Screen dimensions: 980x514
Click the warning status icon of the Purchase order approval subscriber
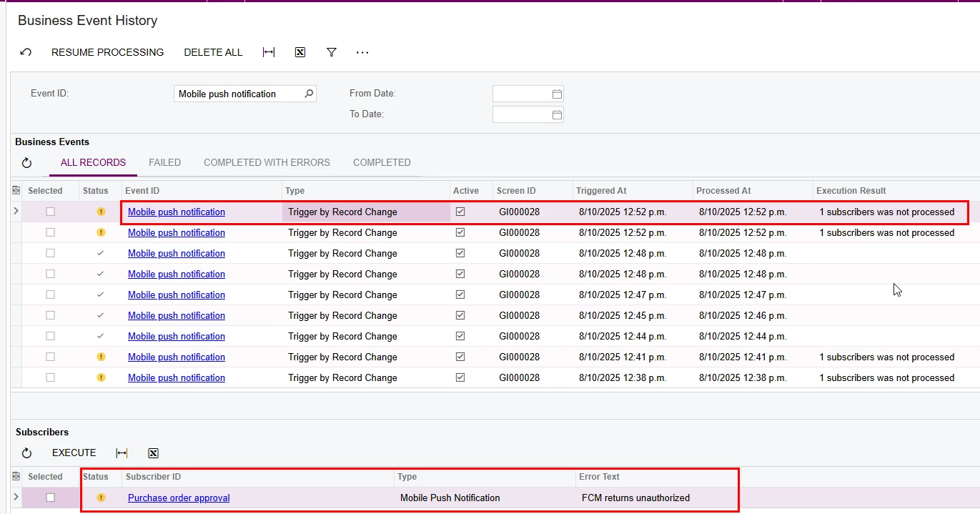(x=101, y=498)
